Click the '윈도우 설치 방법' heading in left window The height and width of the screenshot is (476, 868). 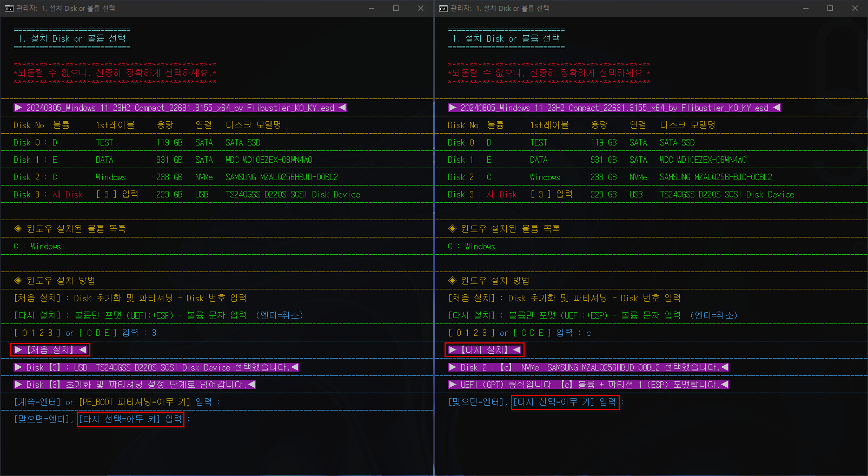(x=55, y=281)
